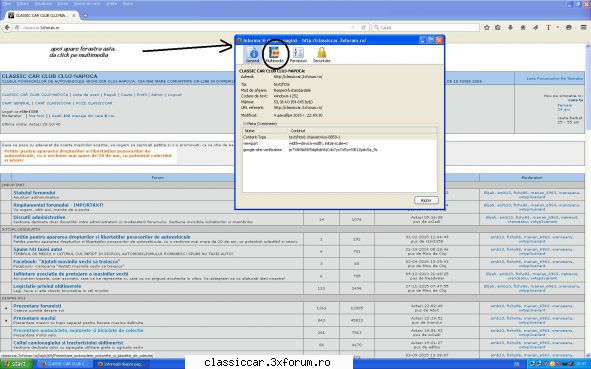Click the send/share paper-plane toolbar icon
This screenshot has height=369, width=591.
pyautogui.click(x=535, y=28)
